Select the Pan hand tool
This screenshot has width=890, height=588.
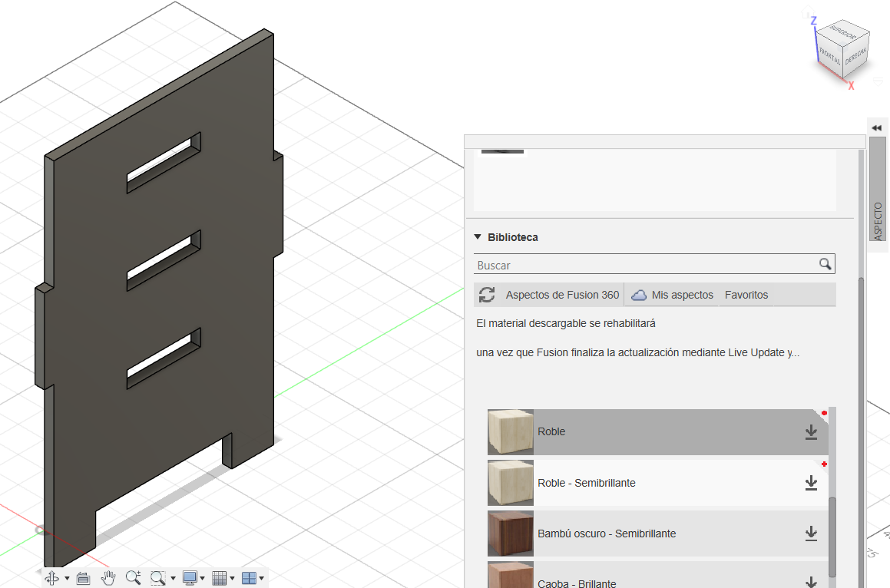pyautogui.click(x=108, y=578)
